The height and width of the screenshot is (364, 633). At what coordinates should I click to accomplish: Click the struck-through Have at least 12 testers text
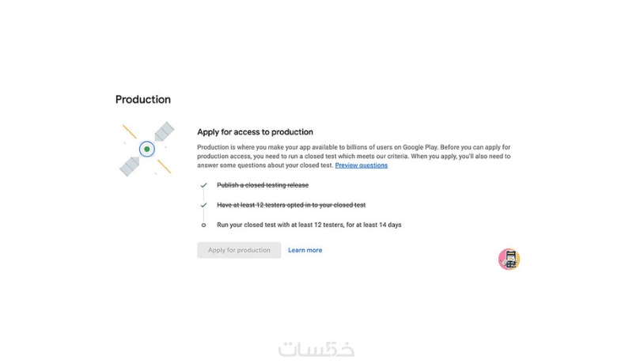click(x=291, y=205)
